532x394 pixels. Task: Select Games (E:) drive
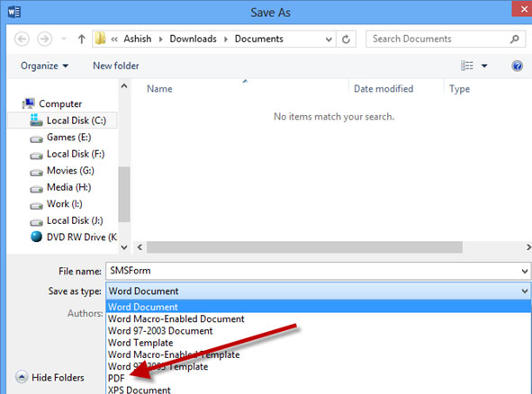[x=60, y=138]
